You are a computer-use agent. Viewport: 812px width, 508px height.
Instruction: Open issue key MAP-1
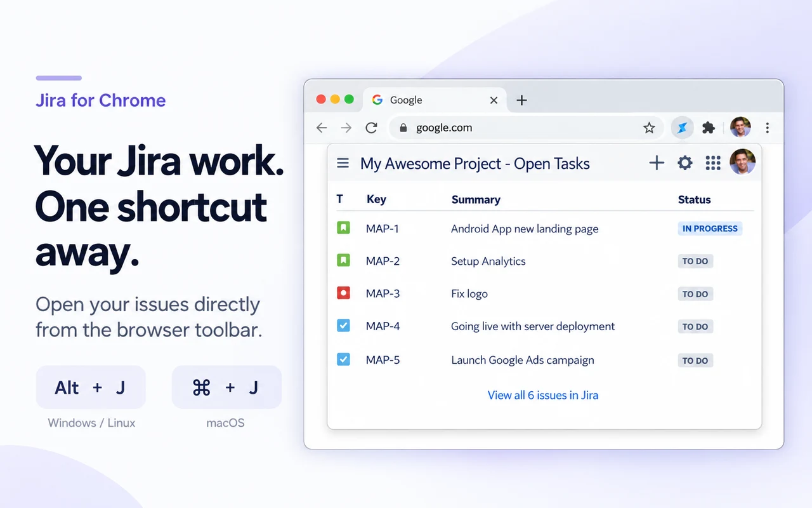pos(383,229)
